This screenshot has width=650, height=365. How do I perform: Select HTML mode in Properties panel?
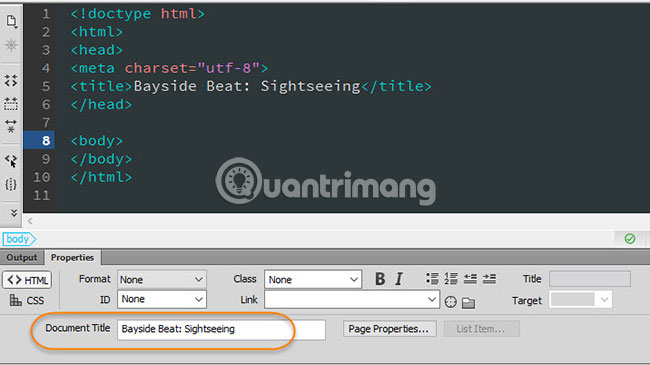[27, 280]
